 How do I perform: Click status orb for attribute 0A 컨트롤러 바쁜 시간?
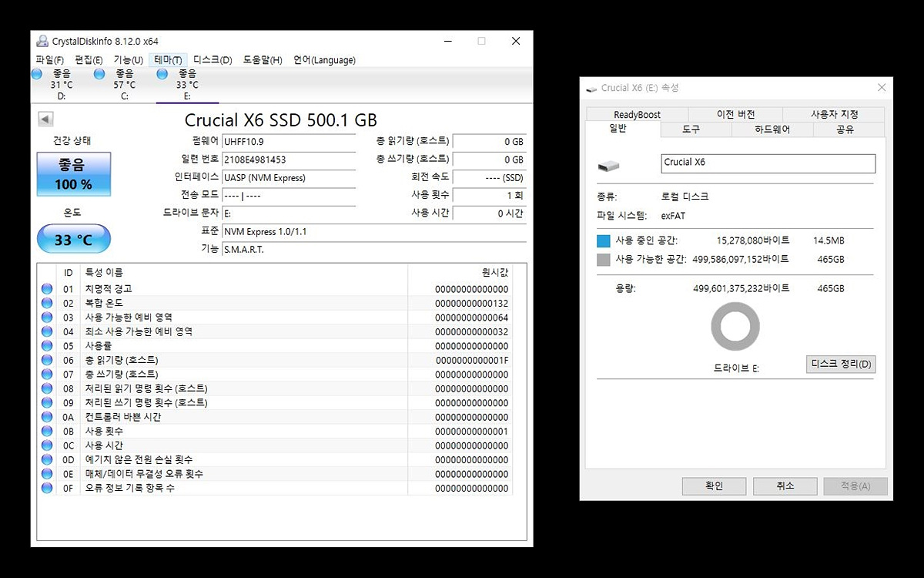pos(47,417)
